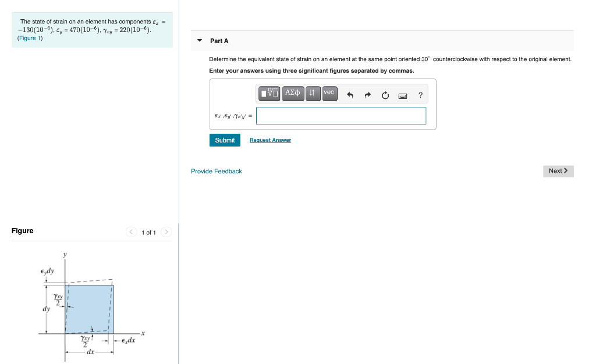
Task: Click the up-down arrows subscript/superscript tool
Action: (x=313, y=93)
